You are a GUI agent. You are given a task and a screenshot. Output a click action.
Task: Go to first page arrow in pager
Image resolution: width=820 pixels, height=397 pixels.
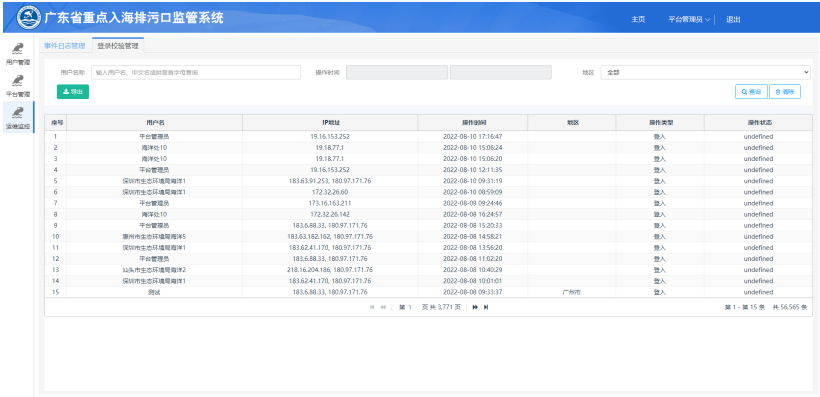point(372,307)
